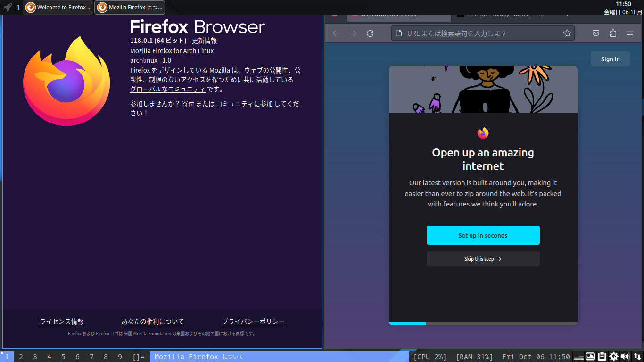
Task: Switch to workspace tag 7
Action: pyautogui.click(x=91, y=357)
